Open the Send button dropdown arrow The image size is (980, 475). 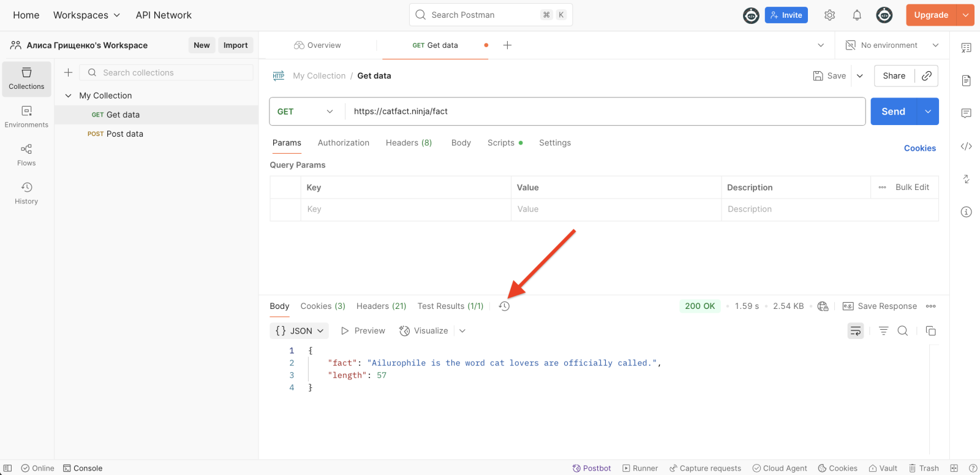coord(928,112)
